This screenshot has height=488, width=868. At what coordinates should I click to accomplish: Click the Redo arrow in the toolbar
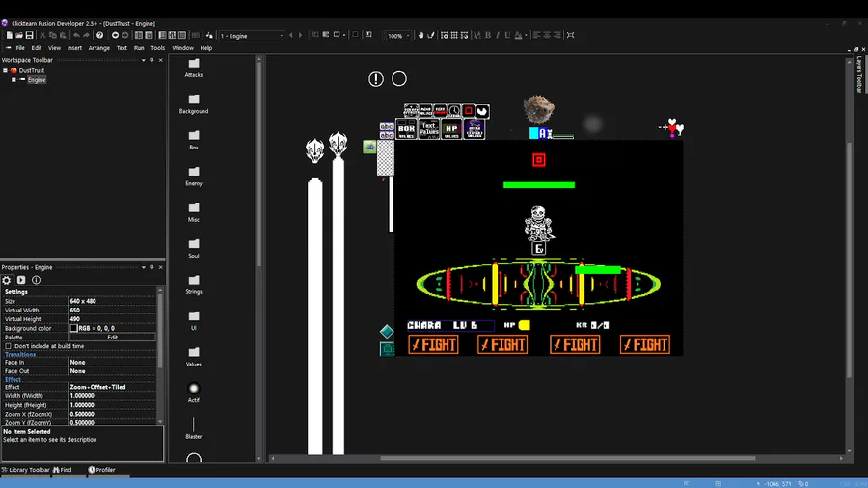pyautogui.click(x=87, y=35)
